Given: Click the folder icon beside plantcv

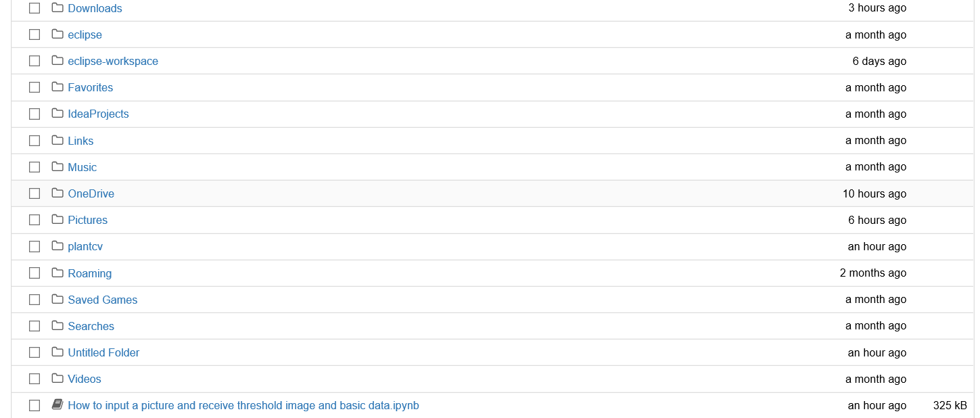Looking at the screenshot, I should click(x=57, y=246).
